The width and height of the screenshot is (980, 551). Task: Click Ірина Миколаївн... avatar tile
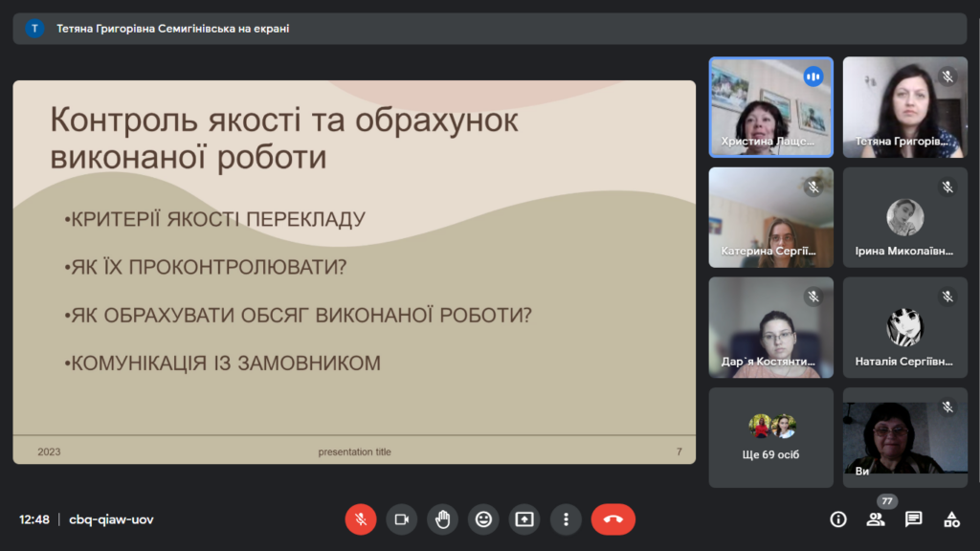click(x=904, y=217)
